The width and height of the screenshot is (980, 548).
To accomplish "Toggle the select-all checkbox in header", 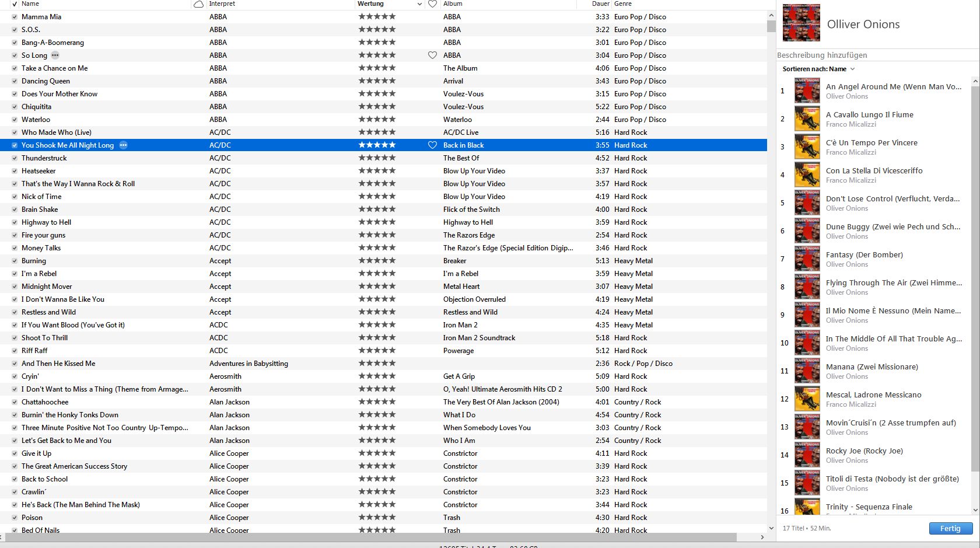I will pos(15,4).
